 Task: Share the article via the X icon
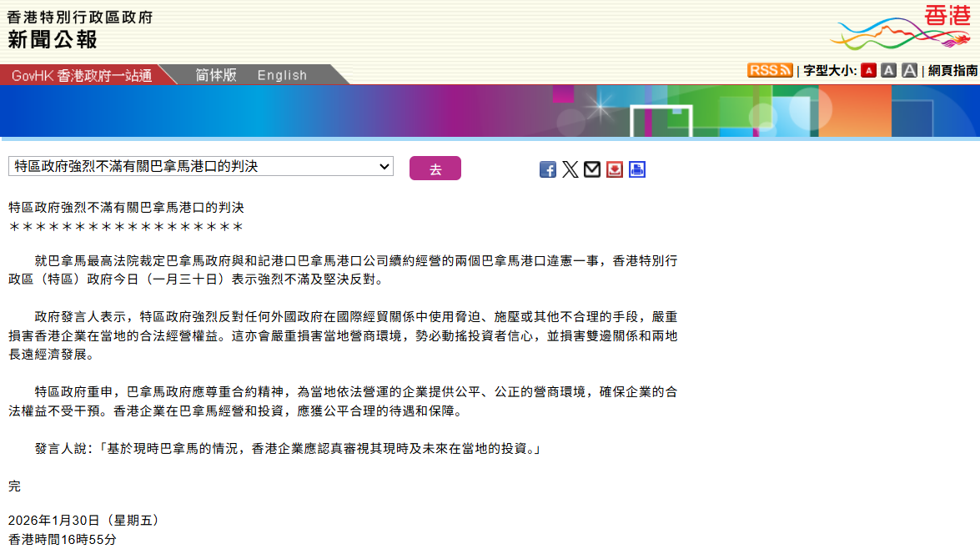(x=570, y=169)
